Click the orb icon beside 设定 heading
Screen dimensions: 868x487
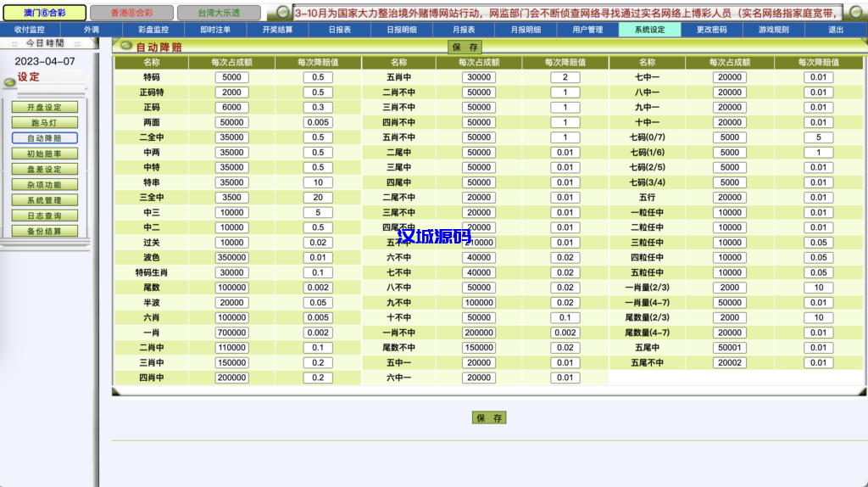(x=9, y=82)
